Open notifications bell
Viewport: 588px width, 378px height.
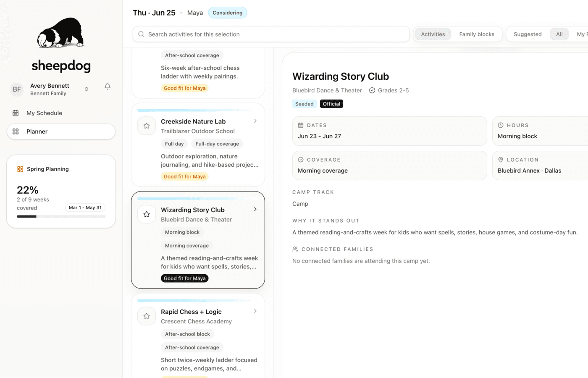[x=108, y=87]
